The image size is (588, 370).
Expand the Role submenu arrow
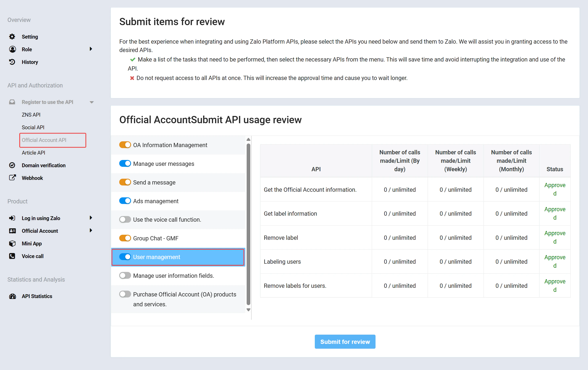91,49
